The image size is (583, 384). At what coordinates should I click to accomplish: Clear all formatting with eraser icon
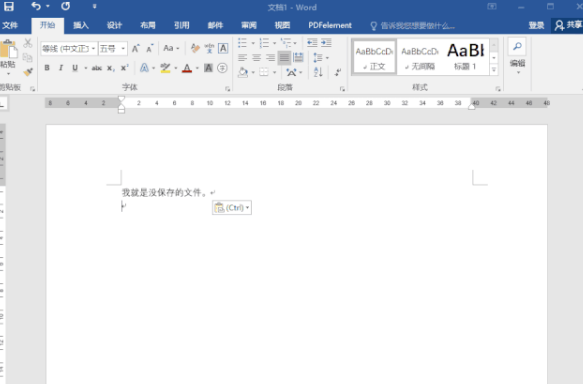tap(195, 48)
